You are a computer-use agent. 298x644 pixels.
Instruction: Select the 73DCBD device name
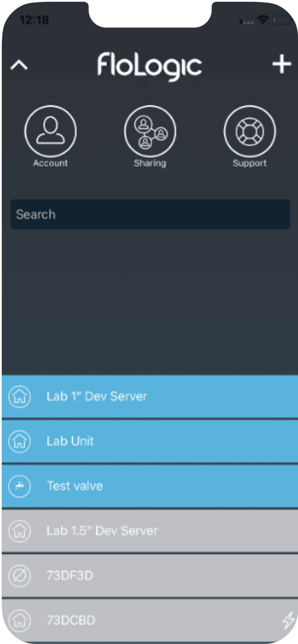coord(71,620)
